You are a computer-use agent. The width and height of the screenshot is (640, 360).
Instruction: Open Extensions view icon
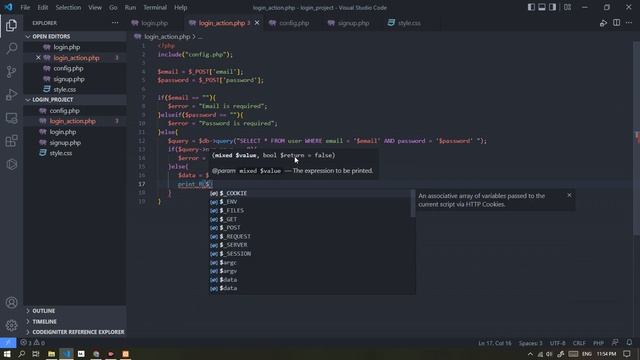[x=11, y=141]
